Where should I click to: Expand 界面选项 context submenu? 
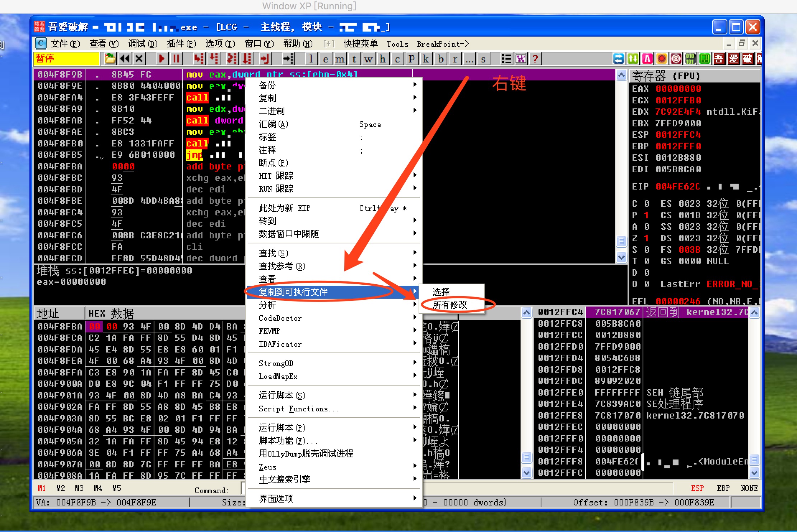(334, 499)
